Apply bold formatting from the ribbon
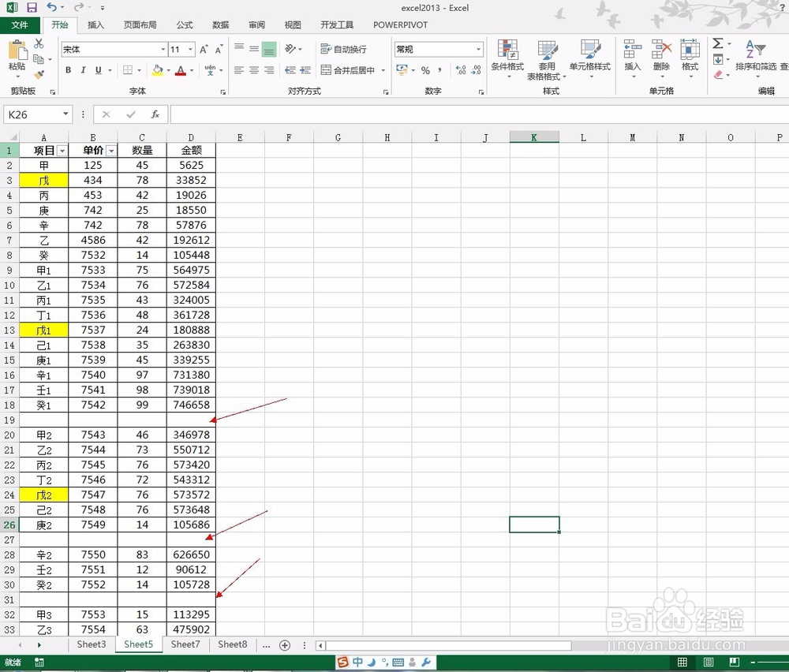This screenshot has height=672, width=789. tap(68, 71)
